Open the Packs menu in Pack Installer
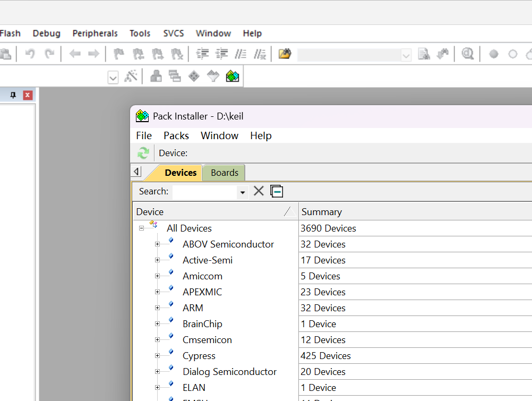 pyautogui.click(x=176, y=135)
